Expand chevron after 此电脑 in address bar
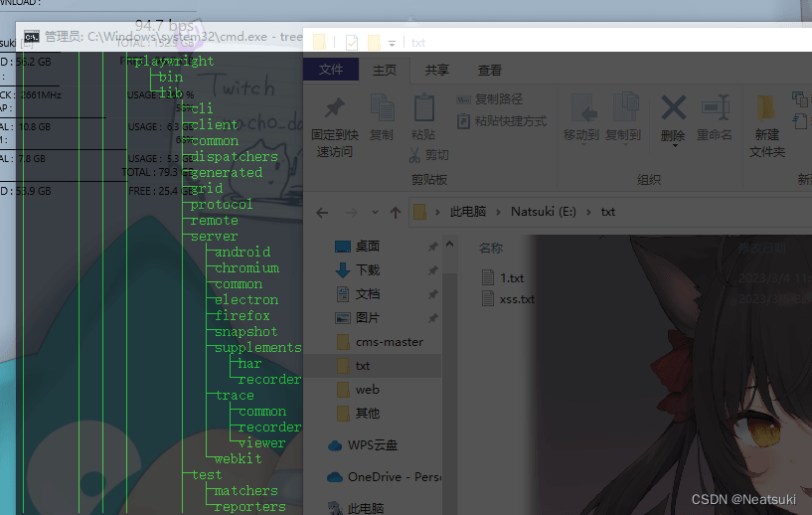Screen dimensions: 812x515 coord(498,212)
